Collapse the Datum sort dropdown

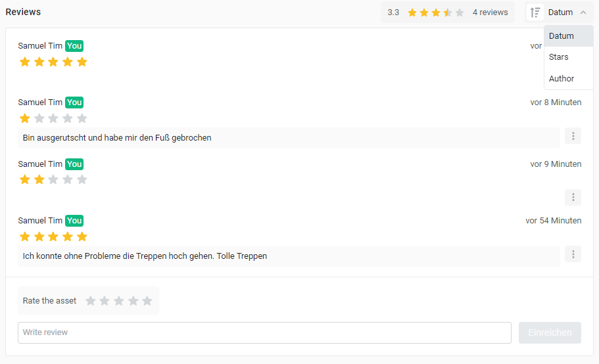(560, 12)
